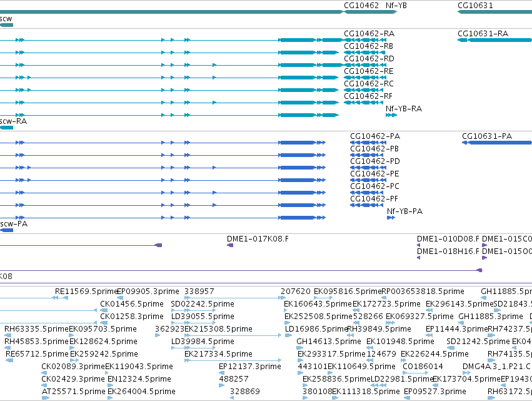Click the CG10462-PF protein label

click(x=374, y=199)
